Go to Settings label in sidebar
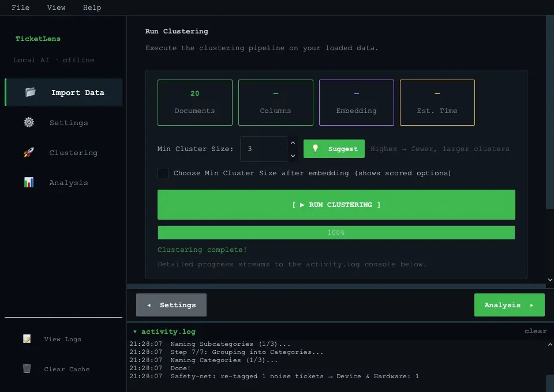Screen dimensions: 554x392 point(69,123)
